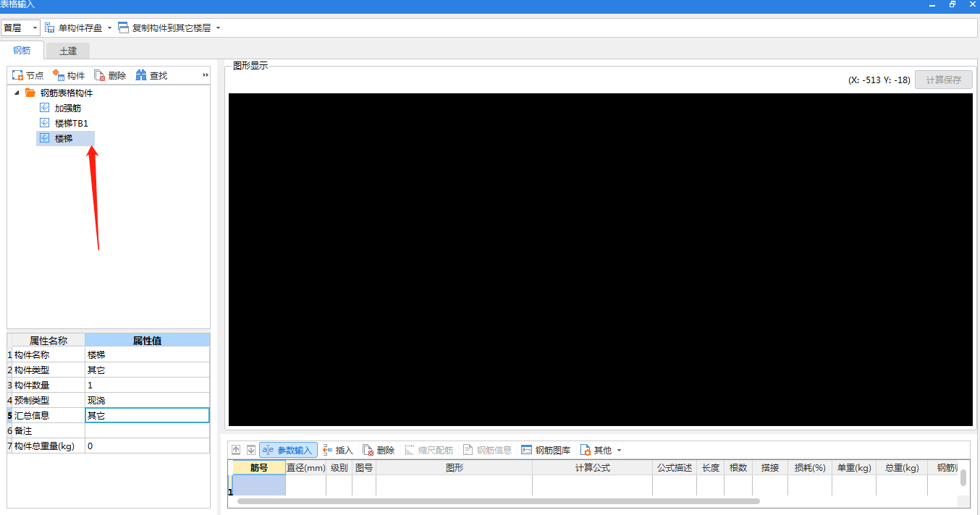
Task: Click the 构件 (component) add icon
Action: coord(59,75)
